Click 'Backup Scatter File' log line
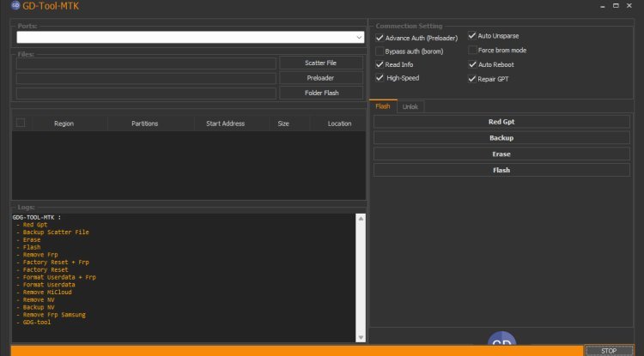644x356 pixels. 56,232
